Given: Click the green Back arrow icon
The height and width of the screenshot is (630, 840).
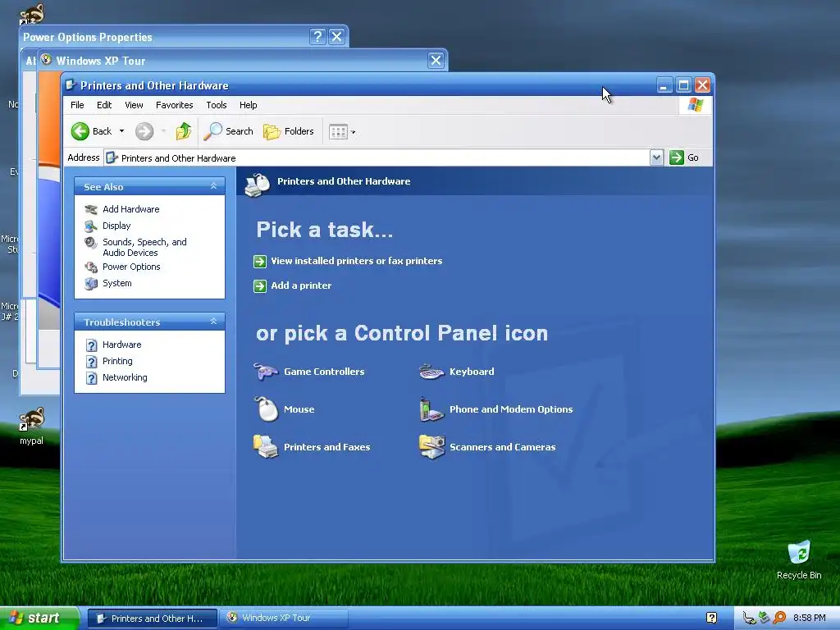Looking at the screenshot, I should (x=80, y=131).
